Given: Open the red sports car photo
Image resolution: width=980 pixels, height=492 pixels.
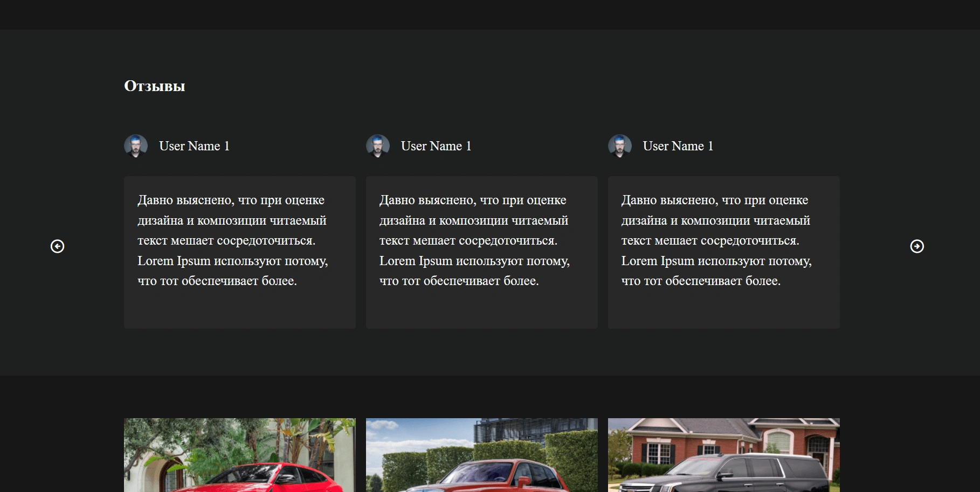Looking at the screenshot, I should [x=240, y=455].
